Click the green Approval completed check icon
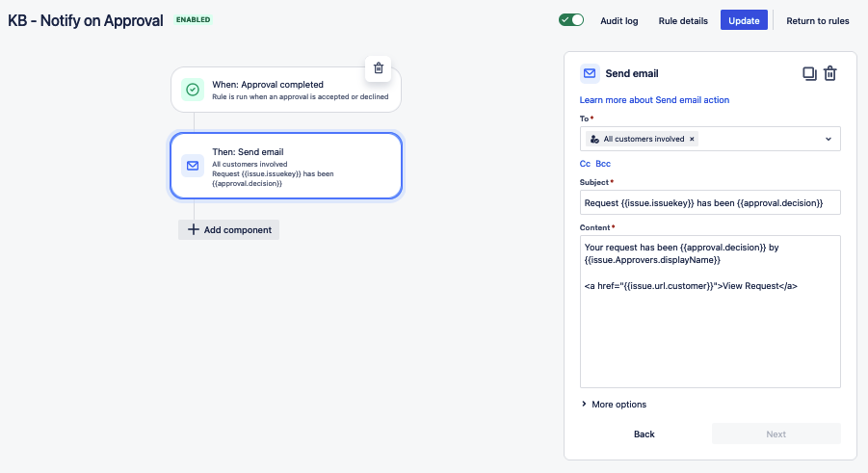 192,90
